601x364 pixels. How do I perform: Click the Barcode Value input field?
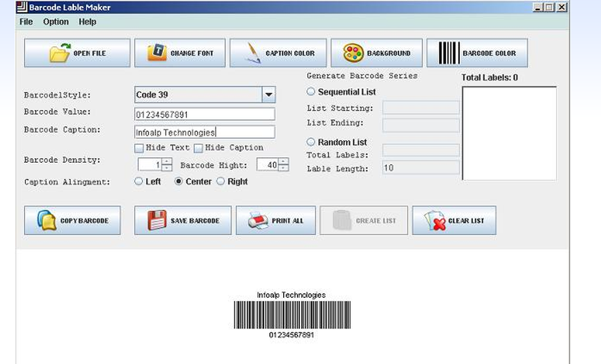[205, 114]
